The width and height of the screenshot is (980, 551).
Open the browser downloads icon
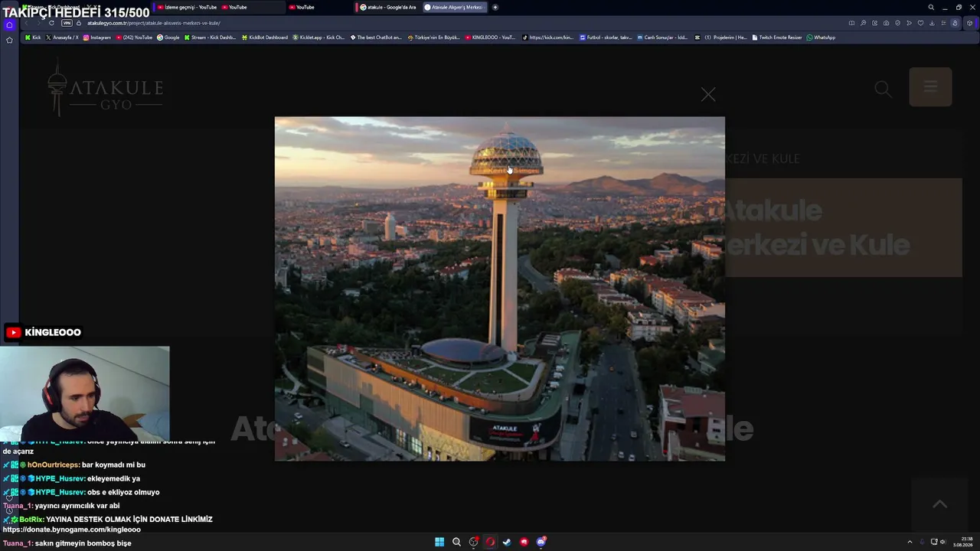point(932,23)
